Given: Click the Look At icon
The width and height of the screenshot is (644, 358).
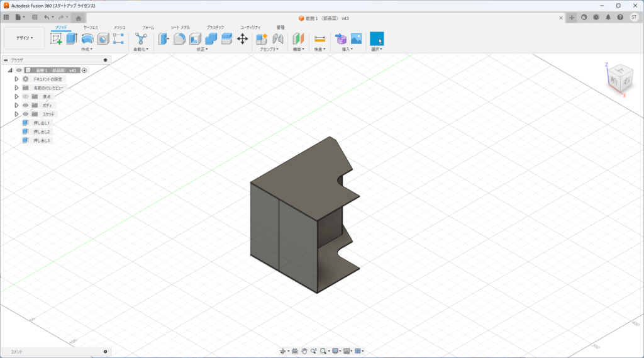Looking at the screenshot, I should point(295,351).
